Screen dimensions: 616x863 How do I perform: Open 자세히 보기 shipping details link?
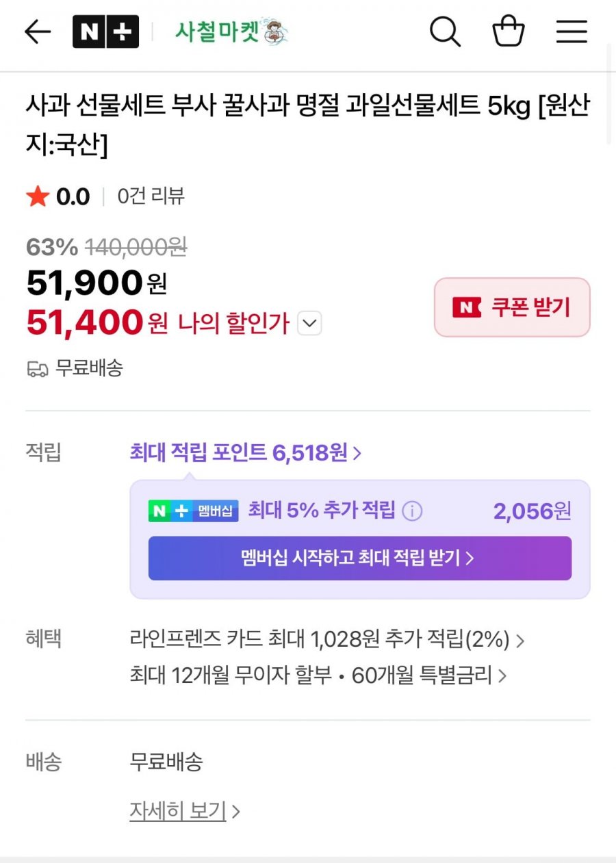tap(184, 812)
